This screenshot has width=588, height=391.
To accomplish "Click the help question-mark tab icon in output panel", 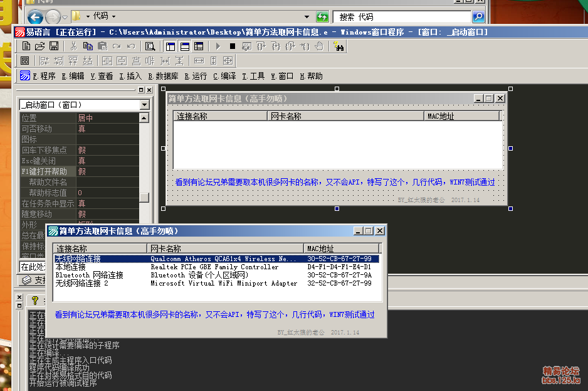I will click(x=35, y=301).
